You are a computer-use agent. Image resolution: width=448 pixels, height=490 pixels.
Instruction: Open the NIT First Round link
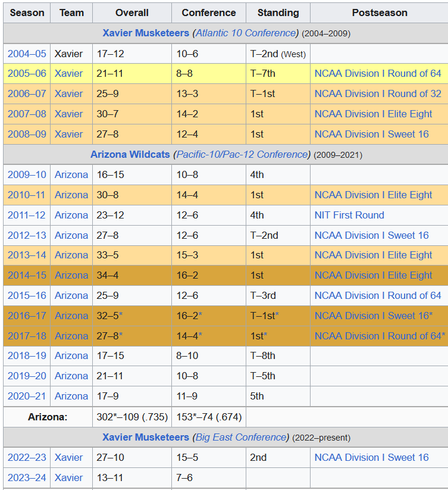coord(349,216)
